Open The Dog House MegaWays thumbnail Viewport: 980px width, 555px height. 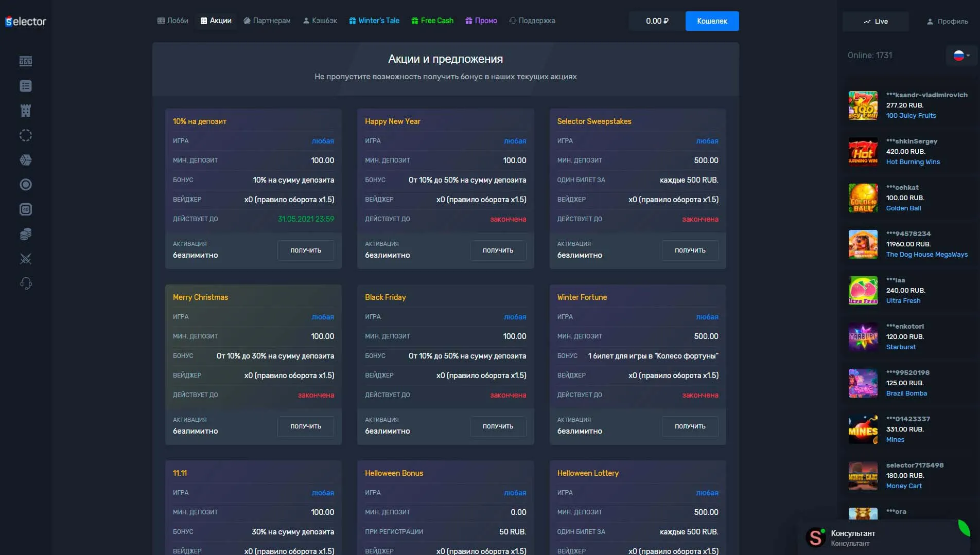tap(863, 244)
